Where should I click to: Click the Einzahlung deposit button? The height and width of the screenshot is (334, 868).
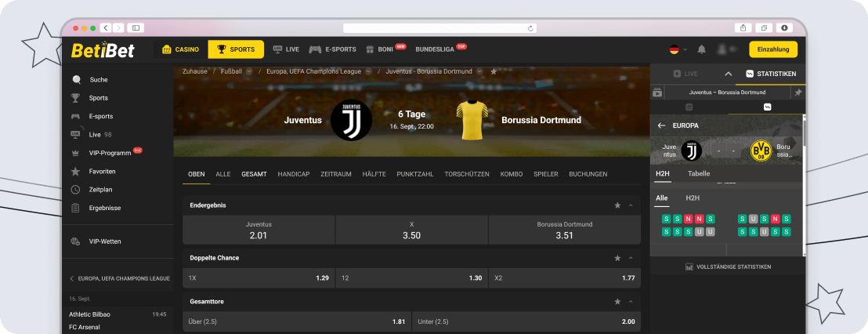772,49
